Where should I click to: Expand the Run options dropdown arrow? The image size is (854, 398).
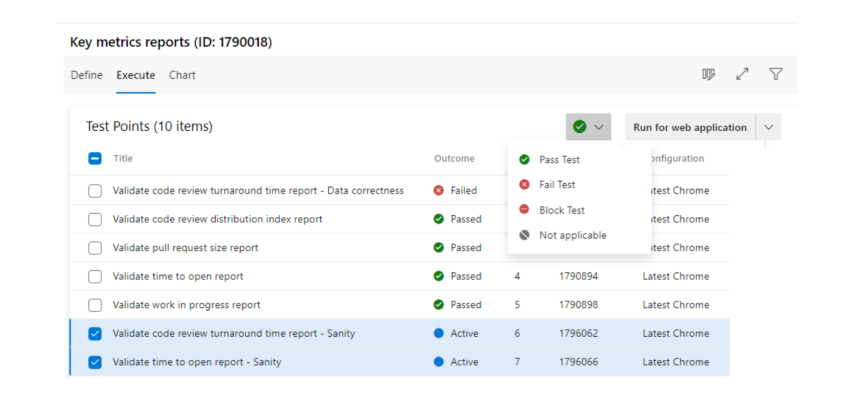pos(768,127)
